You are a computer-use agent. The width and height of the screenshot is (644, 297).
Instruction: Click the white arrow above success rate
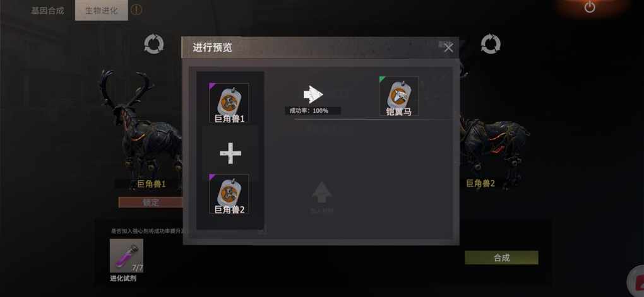click(313, 95)
